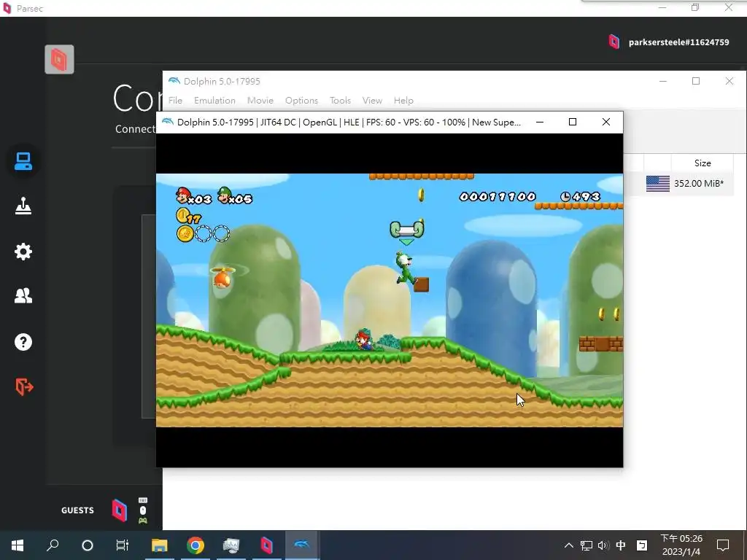Open the Emulation menu in Dolphin
The height and width of the screenshot is (560, 747).
[x=214, y=101]
